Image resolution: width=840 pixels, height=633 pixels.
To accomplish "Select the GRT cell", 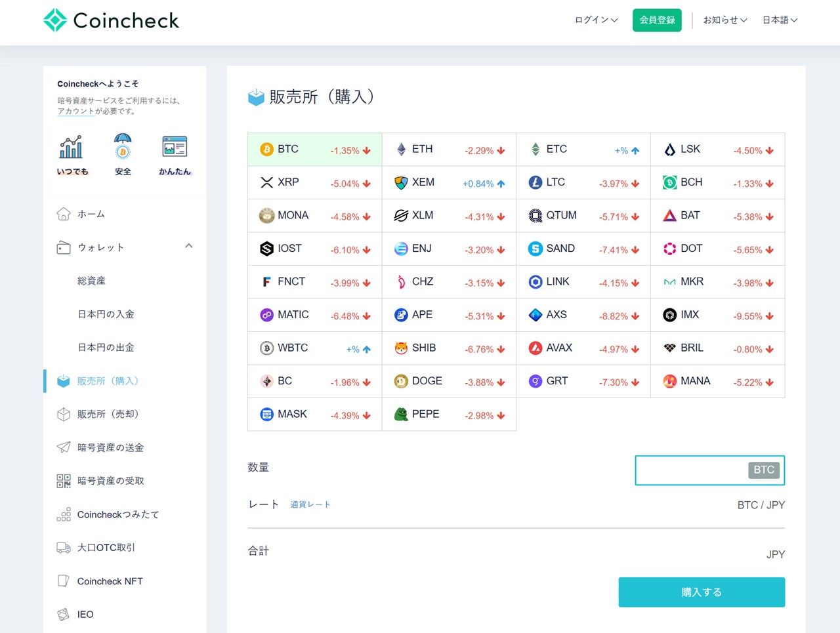I will (583, 381).
